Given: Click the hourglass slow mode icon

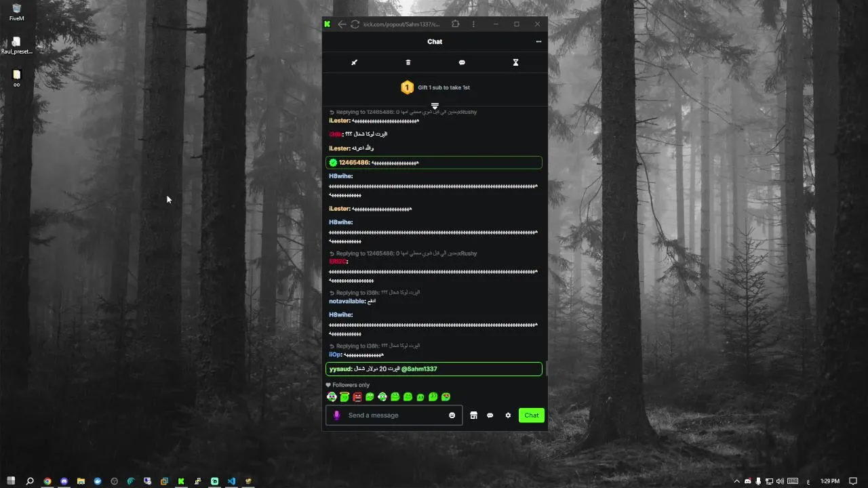Looking at the screenshot, I should 515,62.
